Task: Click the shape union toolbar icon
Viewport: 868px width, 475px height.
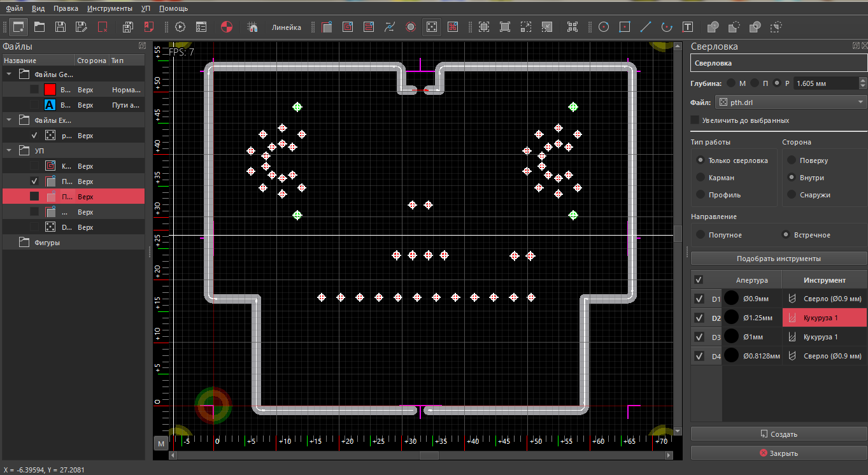Action: pos(713,27)
